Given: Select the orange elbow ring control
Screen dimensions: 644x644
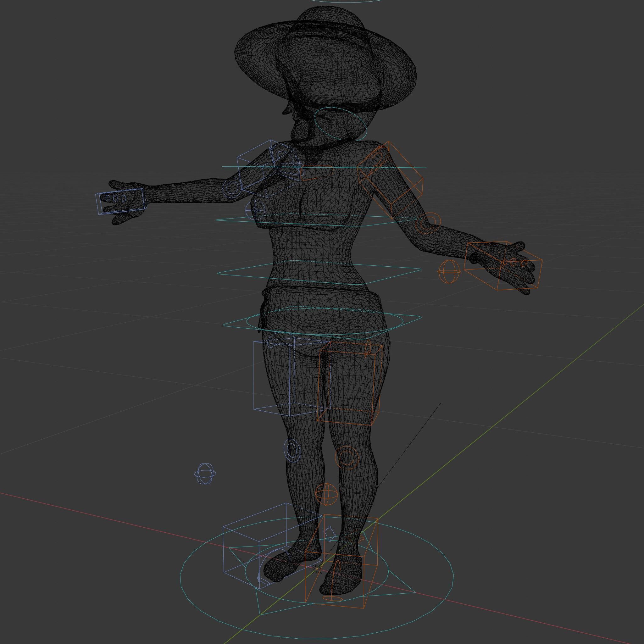Looking at the screenshot, I should (x=428, y=223).
